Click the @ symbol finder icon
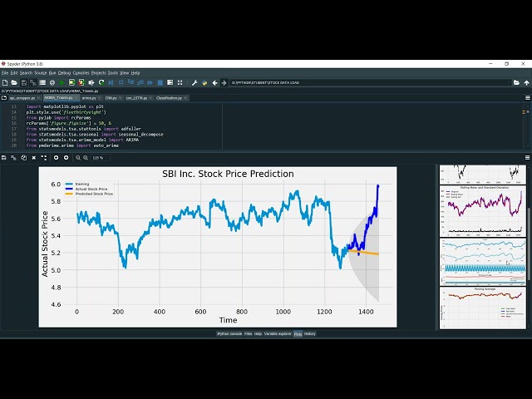This screenshot has width=532, height=399. pos(52,82)
